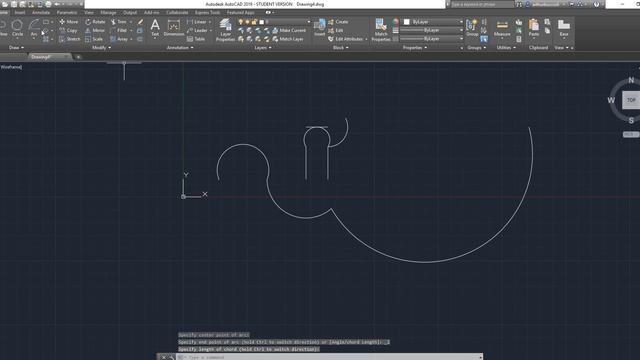Image resolution: width=640 pixels, height=360 pixels.
Task: Click the Erase pencil icon
Action: pos(140,22)
